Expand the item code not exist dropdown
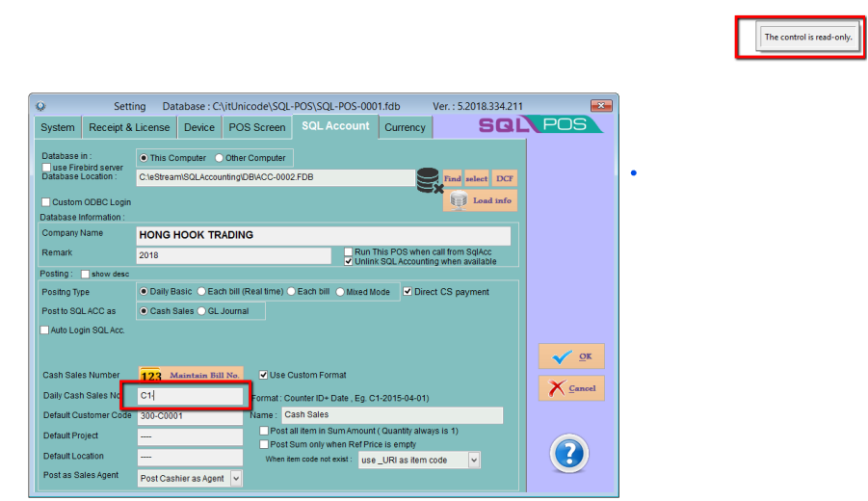 click(x=474, y=460)
